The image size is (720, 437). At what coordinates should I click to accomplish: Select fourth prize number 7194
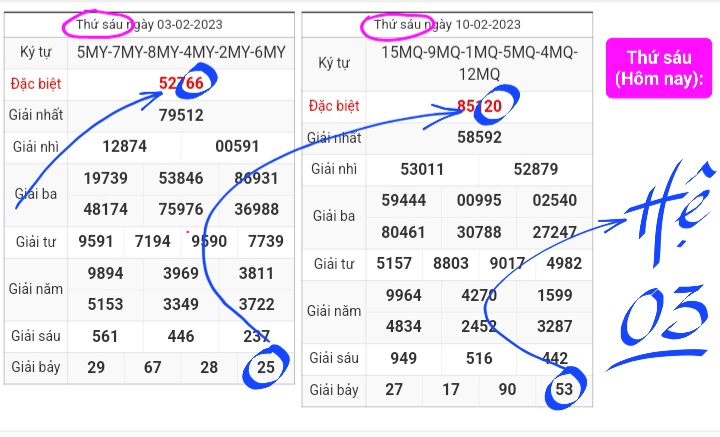coord(153,241)
